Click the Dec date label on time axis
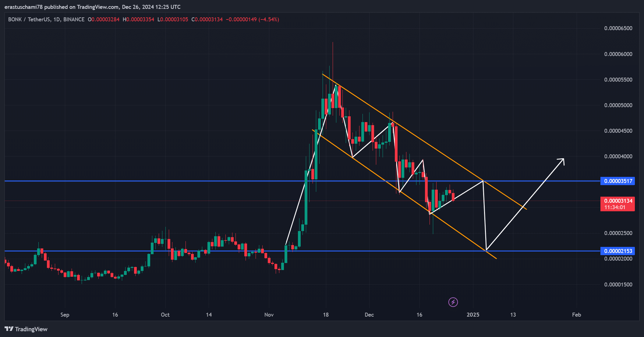This screenshot has height=337, width=644. pyautogui.click(x=369, y=315)
